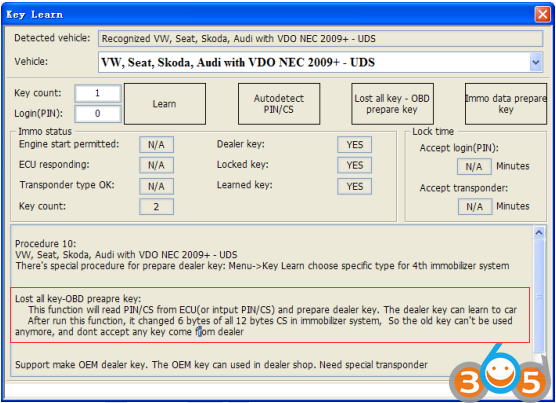556x403 pixels.
Task: Click scroll-up arrow in procedure text box
Action: click(x=539, y=233)
